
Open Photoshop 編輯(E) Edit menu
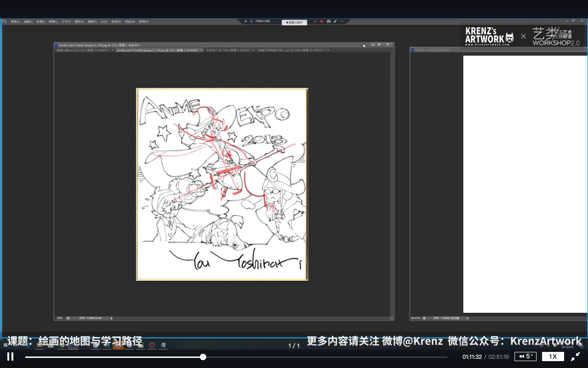[x=28, y=22]
